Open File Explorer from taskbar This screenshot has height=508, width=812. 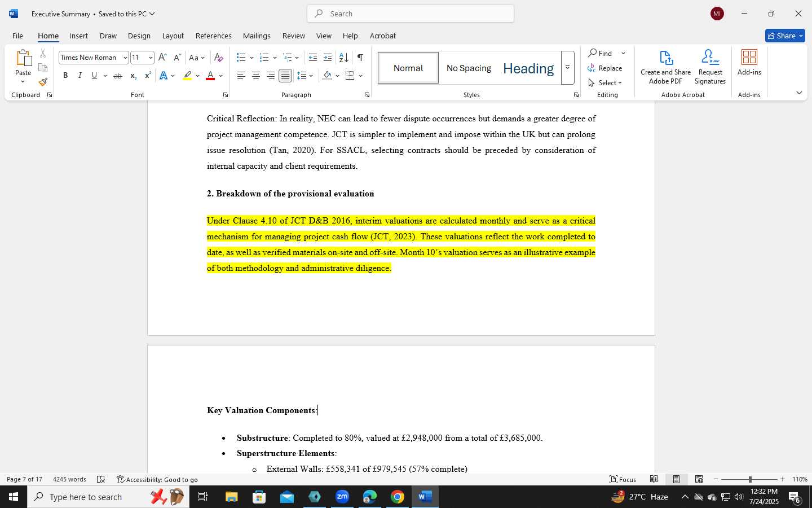click(232, 497)
